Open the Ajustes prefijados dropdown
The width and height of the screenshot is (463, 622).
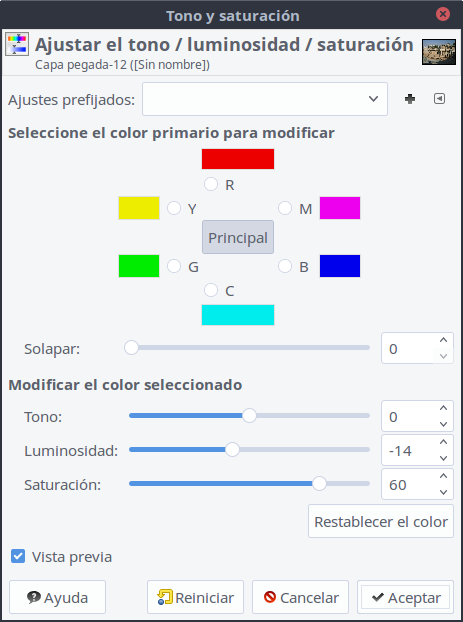[265, 99]
